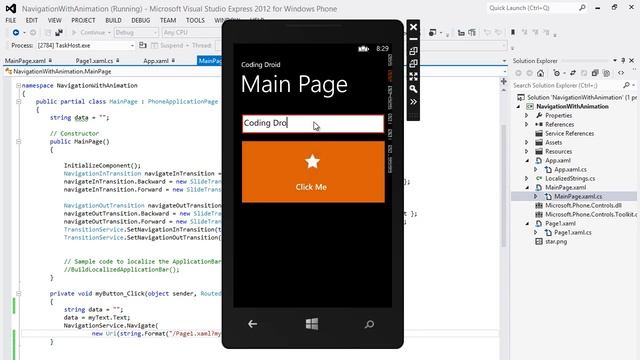Toggle auto-hide pin on Solution Explorer

tap(623, 60)
